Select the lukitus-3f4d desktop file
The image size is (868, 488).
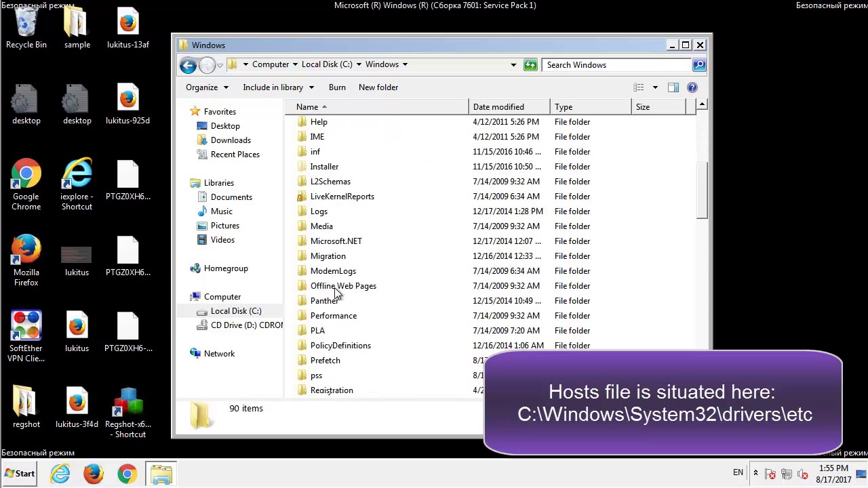[x=77, y=408]
